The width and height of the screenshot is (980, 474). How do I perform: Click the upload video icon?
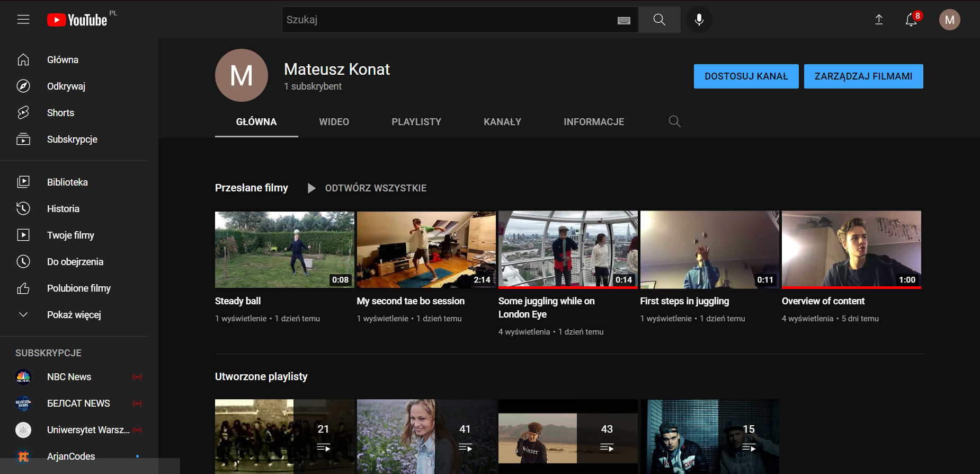click(879, 20)
